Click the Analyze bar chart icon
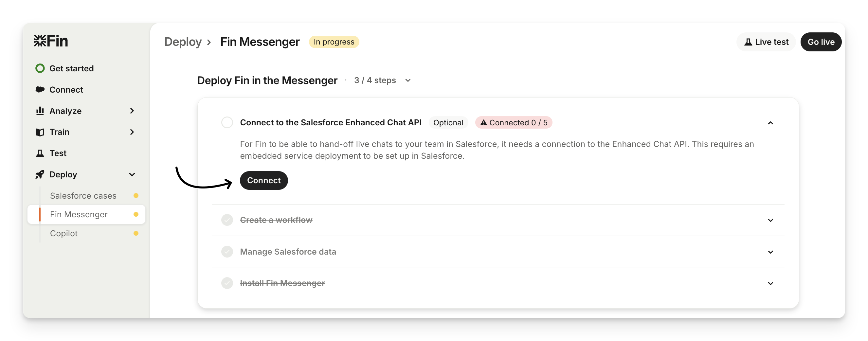The height and width of the screenshot is (341, 868). (40, 111)
